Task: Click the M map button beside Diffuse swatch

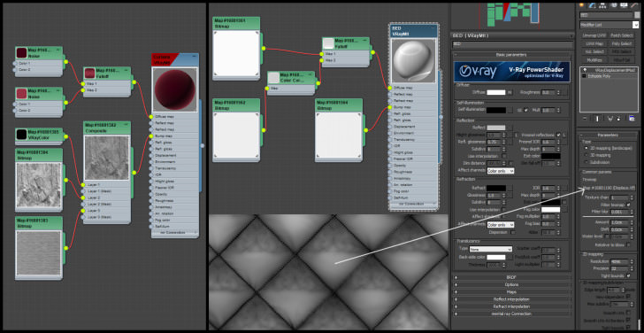Action: coord(510,92)
